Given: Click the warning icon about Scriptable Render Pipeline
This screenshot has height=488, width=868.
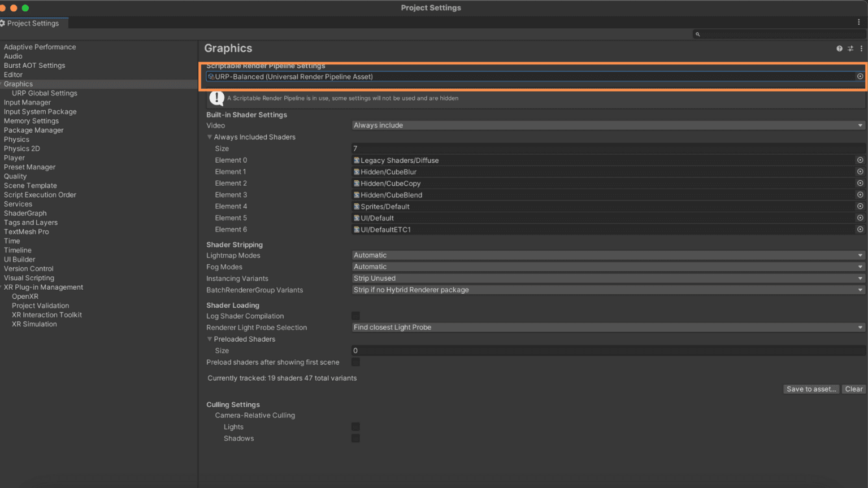Looking at the screenshot, I should (x=217, y=98).
